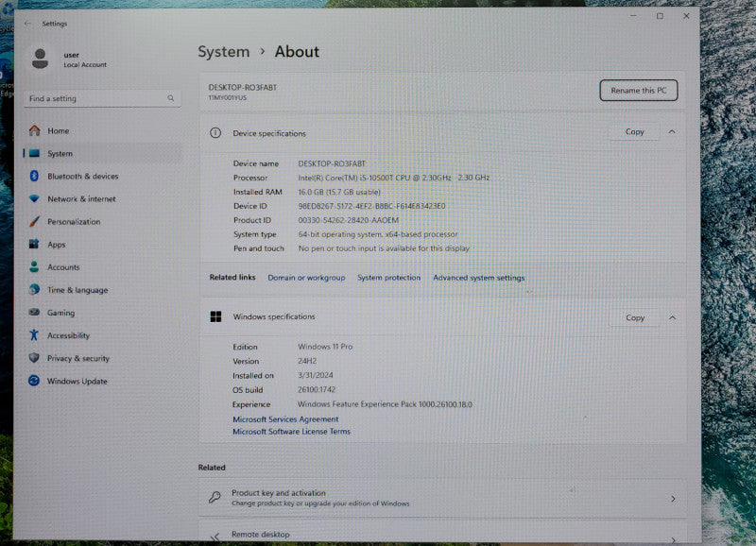Open System protection link
Screen dimensions: 756x546
point(388,278)
